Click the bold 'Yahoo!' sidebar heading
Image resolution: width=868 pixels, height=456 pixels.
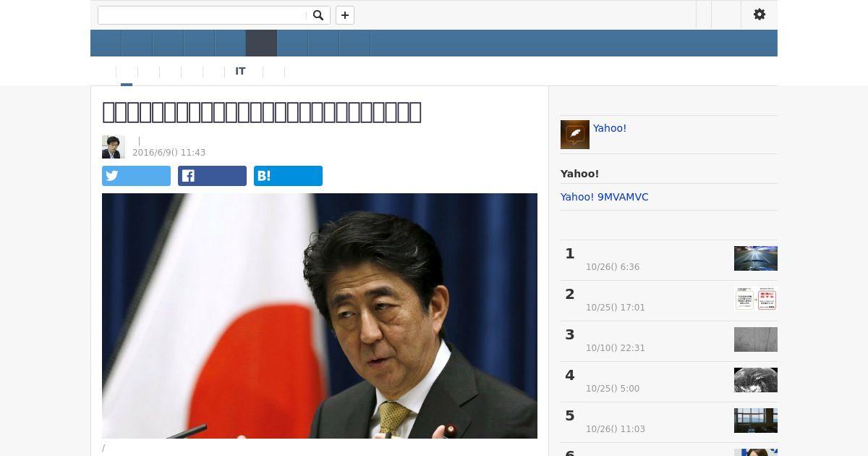[x=580, y=174]
